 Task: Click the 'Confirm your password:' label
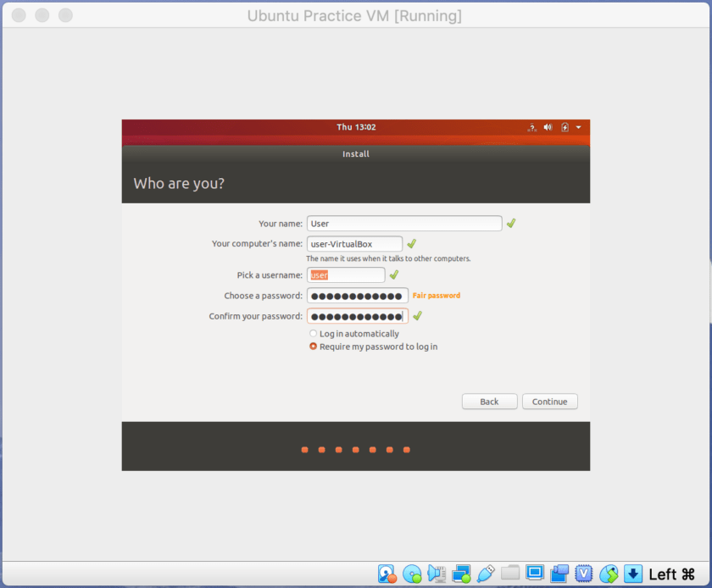coord(256,316)
